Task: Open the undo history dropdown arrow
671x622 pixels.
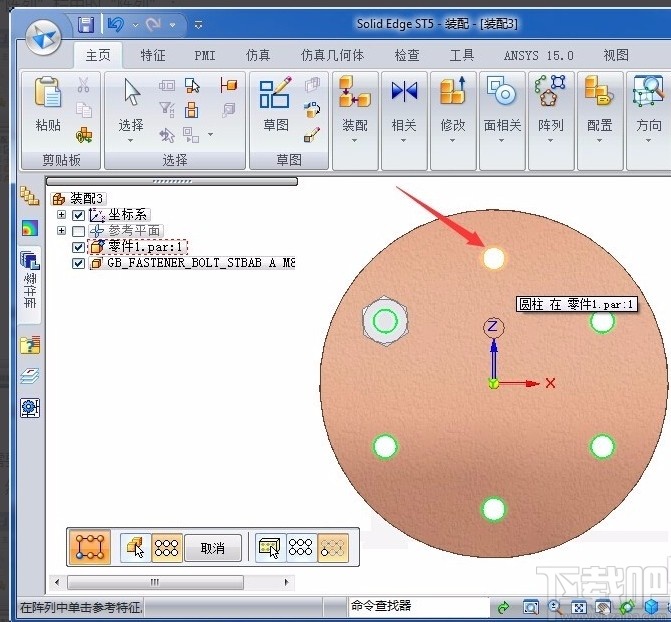Action: 135,25
